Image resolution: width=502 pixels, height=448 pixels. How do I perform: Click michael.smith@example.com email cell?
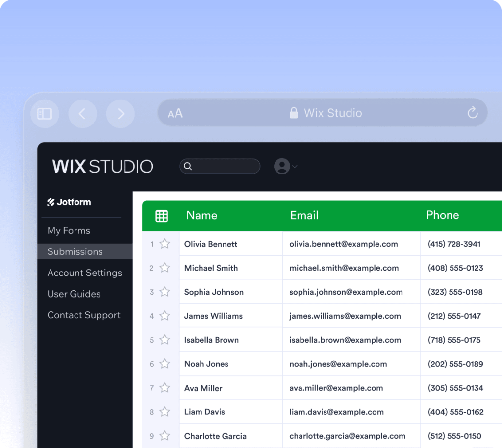click(x=351, y=268)
